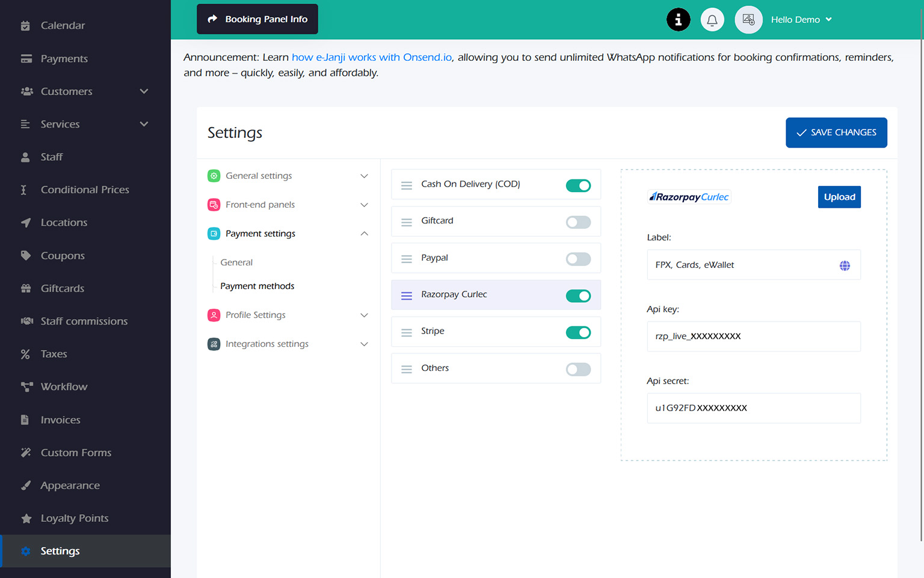
Task: Expand the Customers sidebar submenu
Action: pos(144,92)
